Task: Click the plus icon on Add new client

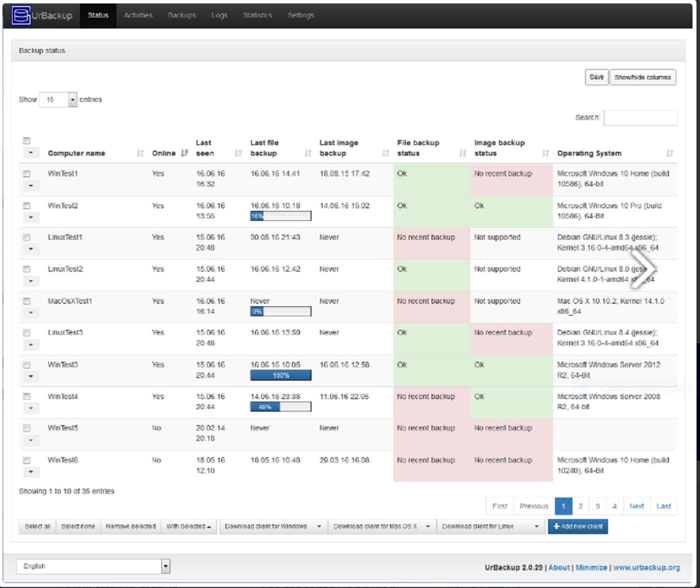Action: point(556,526)
